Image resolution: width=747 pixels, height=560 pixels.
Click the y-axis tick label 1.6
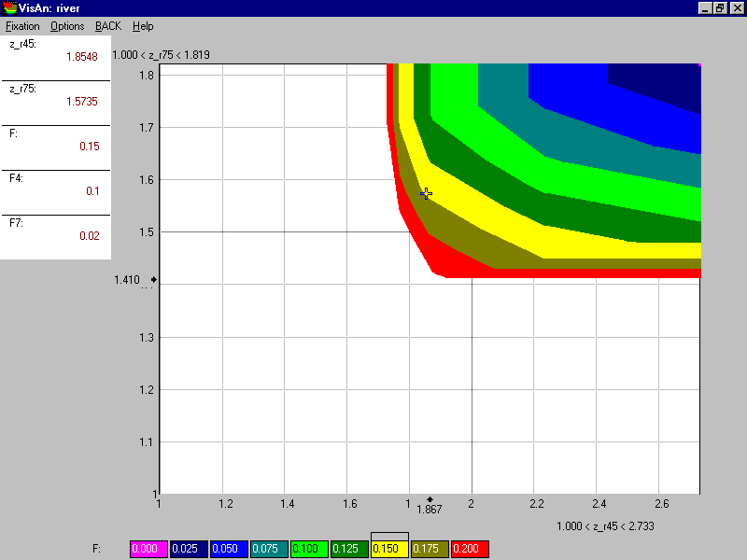tap(147, 180)
